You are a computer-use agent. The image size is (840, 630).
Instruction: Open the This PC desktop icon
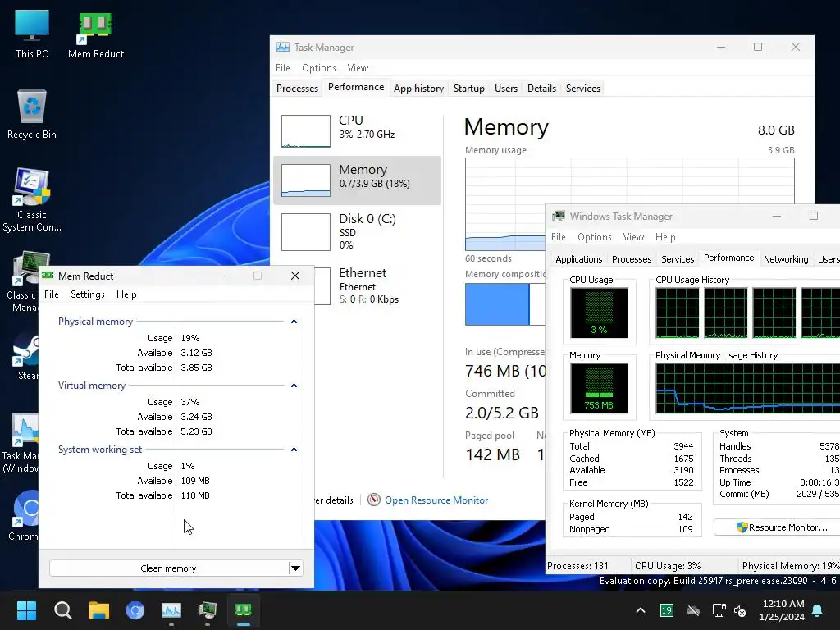tap(32, 34)
